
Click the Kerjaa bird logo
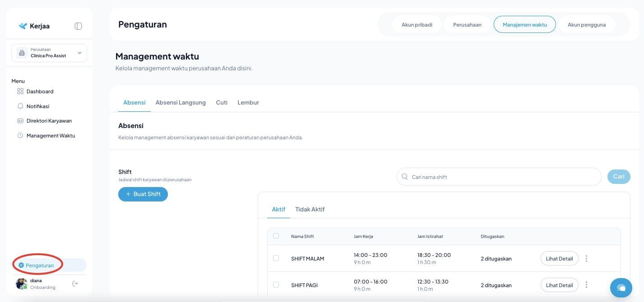point(23,26)
